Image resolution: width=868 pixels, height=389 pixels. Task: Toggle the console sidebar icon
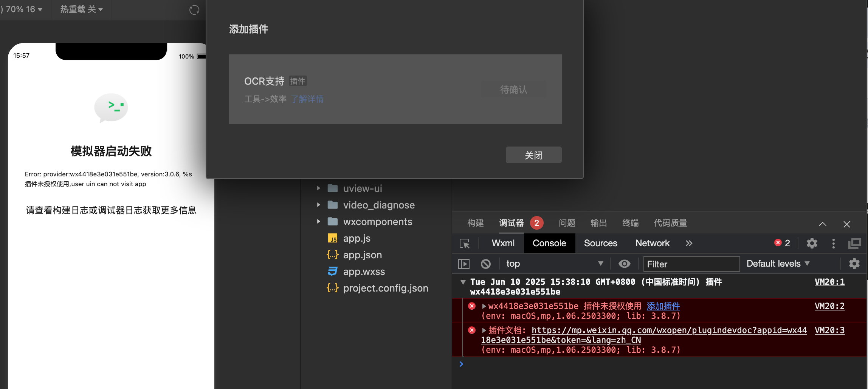[x=464, y=264]
